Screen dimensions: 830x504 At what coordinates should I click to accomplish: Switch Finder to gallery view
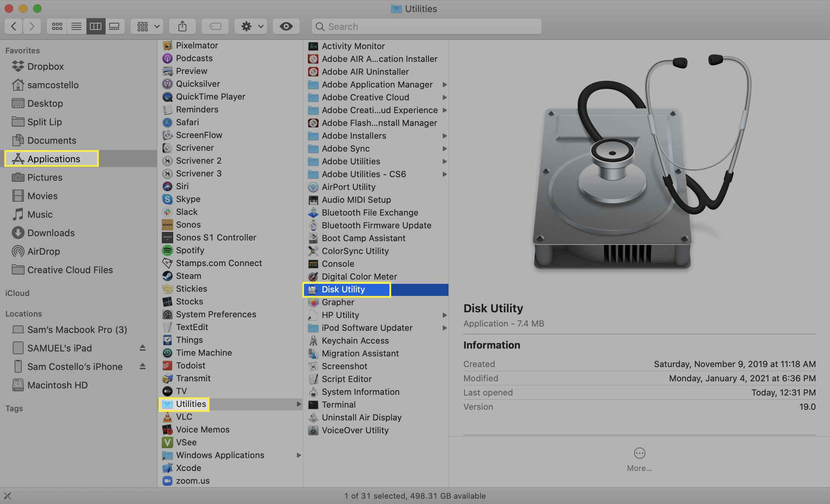[x=115, y=26]
